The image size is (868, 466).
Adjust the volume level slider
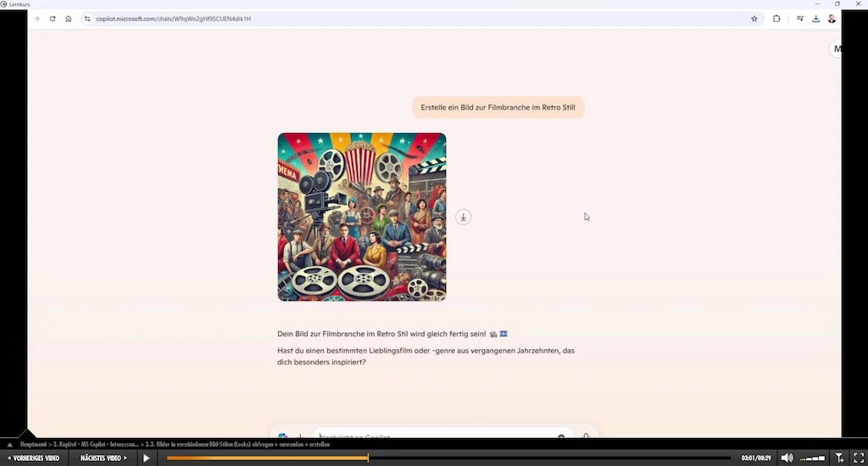click(813, 458)
